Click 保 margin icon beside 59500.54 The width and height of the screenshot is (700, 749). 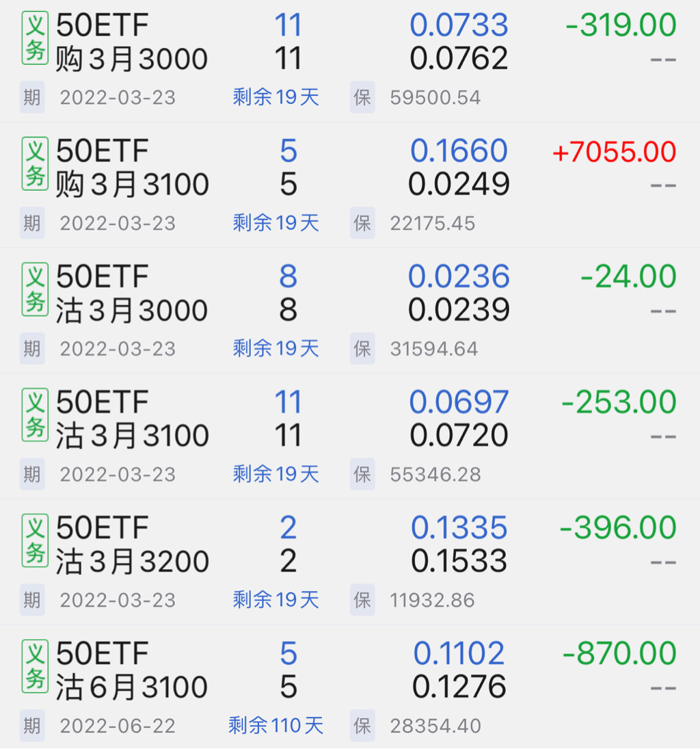click(362, 98)
